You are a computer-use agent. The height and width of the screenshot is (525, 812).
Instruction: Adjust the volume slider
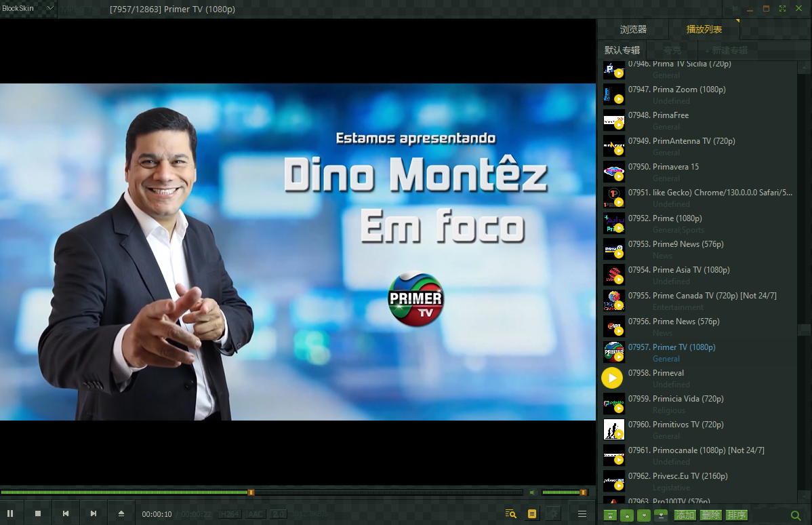point(565,492)
